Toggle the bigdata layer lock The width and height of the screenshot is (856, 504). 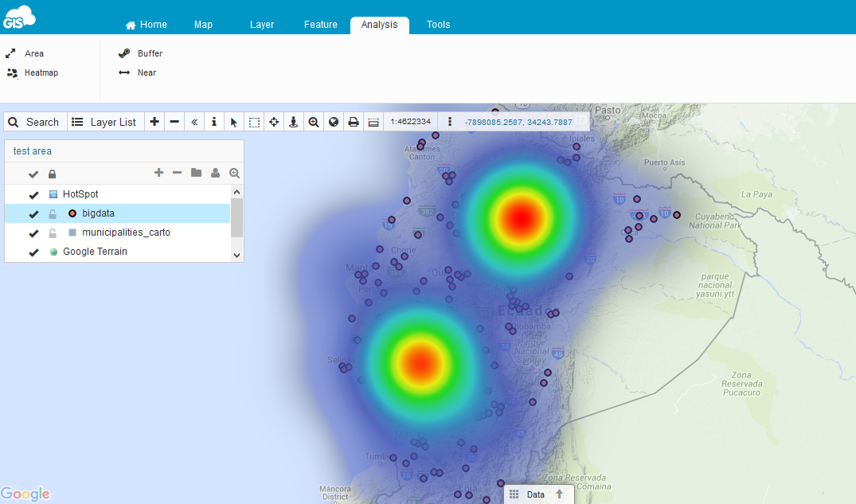tap(53, 213)
